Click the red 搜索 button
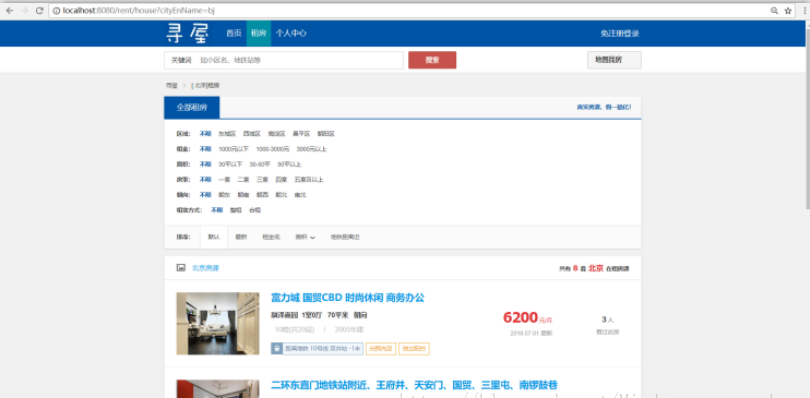The height and width of the screenshot is (398, 810). pos(432,60)
